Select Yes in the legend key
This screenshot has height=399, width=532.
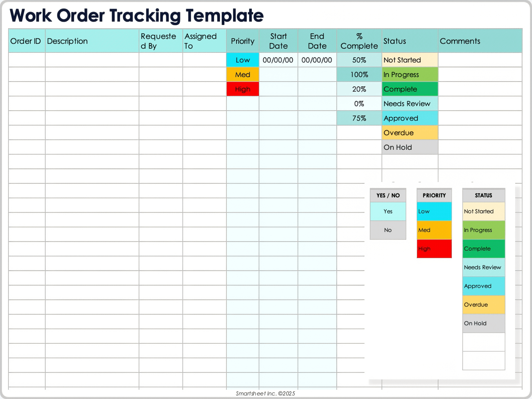coord(388,211)
